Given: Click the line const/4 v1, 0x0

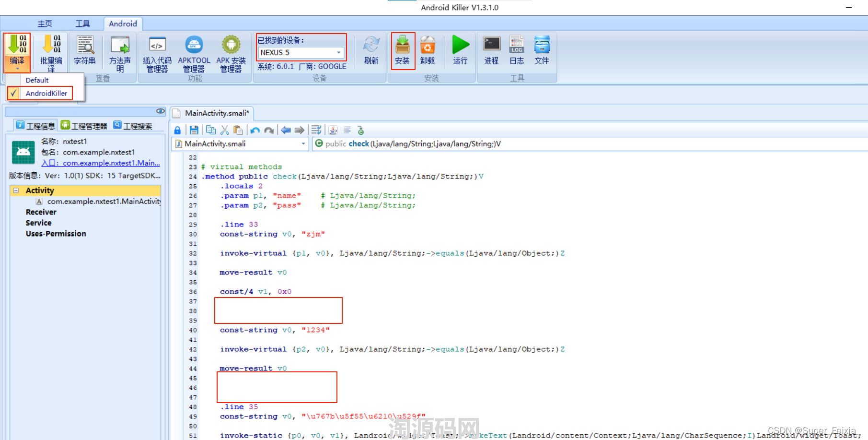Looking at the screenshot, I should coord(255,292).
